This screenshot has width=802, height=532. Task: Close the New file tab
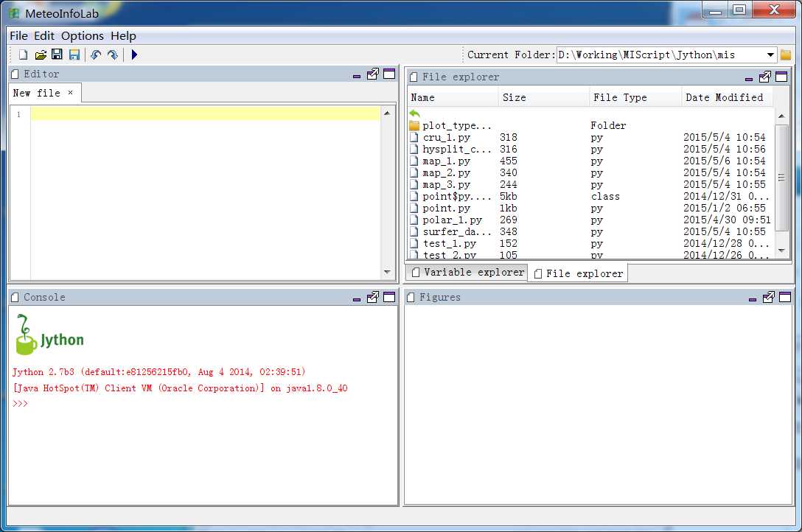[x=71, y=93]
